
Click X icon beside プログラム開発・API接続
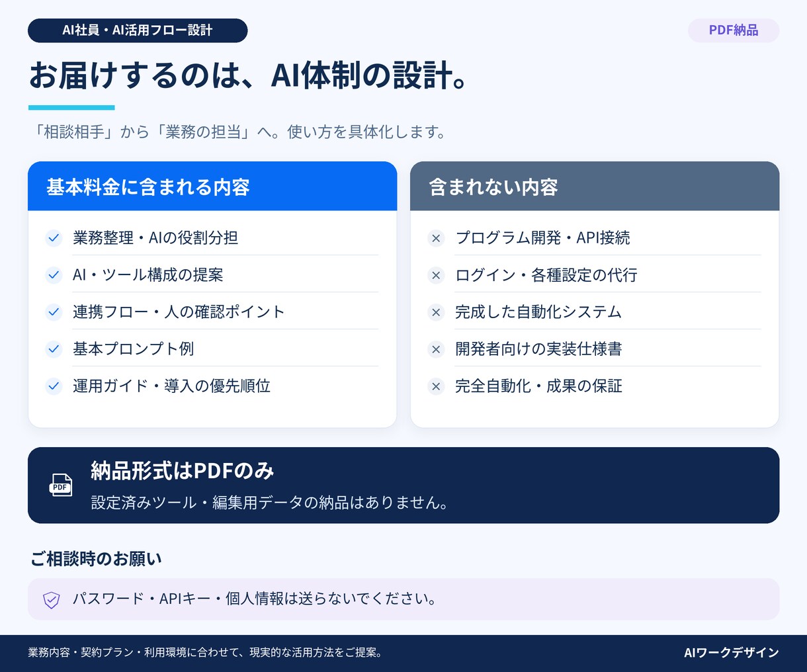click(436, 238)
